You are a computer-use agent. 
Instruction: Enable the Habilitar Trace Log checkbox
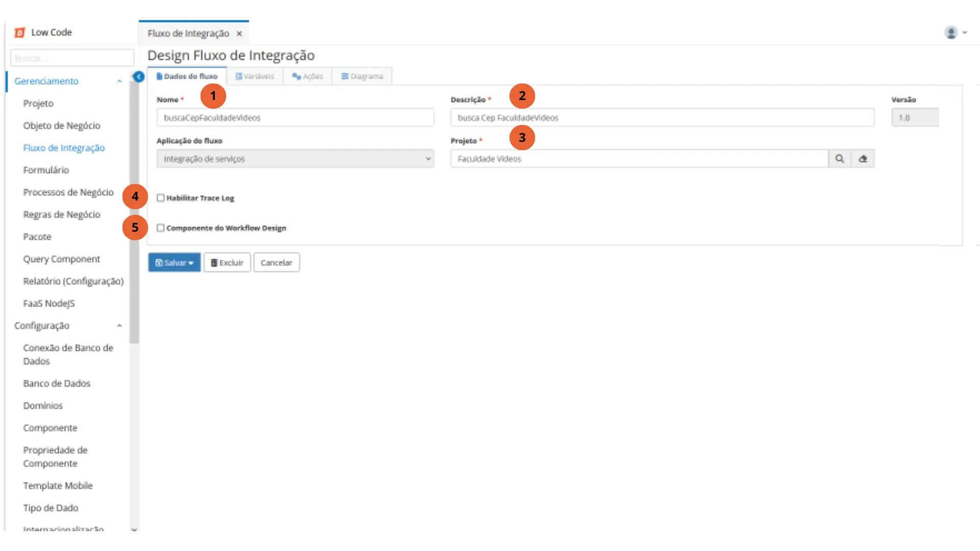pos(160,198)
